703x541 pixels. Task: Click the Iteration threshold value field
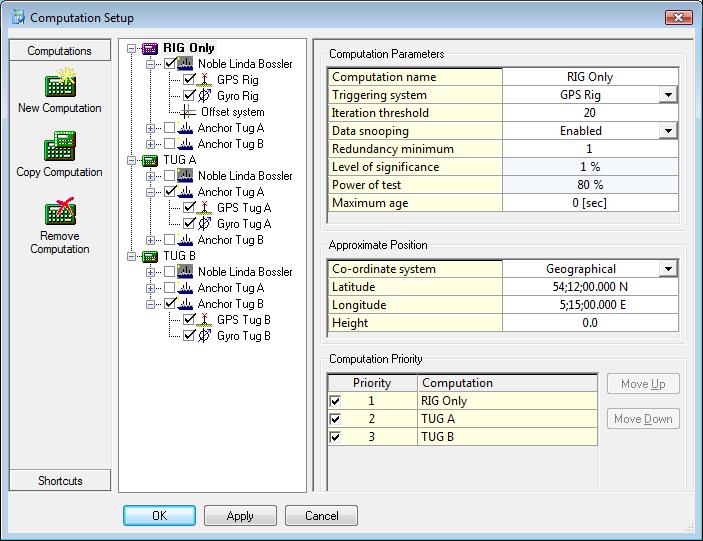(x=590, y=113)
